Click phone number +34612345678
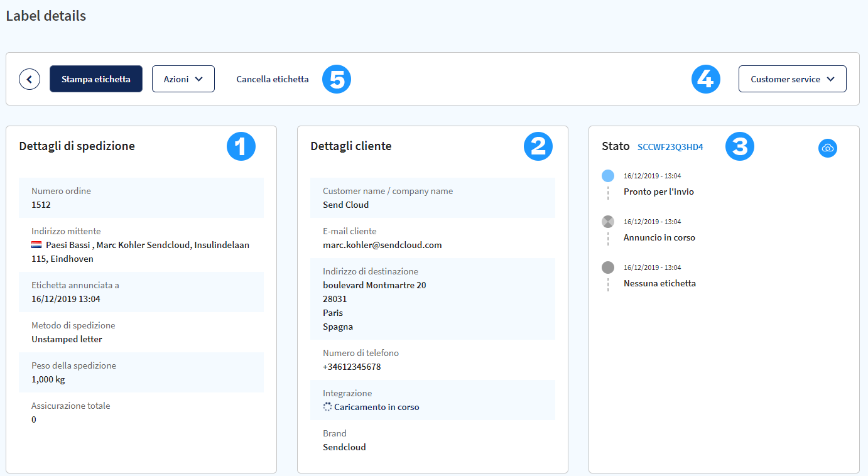 point(352,367)
